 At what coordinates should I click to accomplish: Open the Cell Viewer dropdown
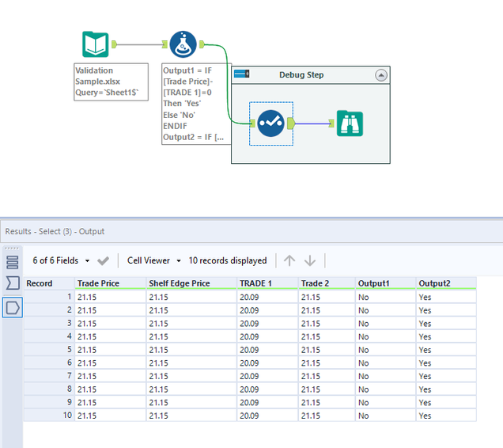154,260
